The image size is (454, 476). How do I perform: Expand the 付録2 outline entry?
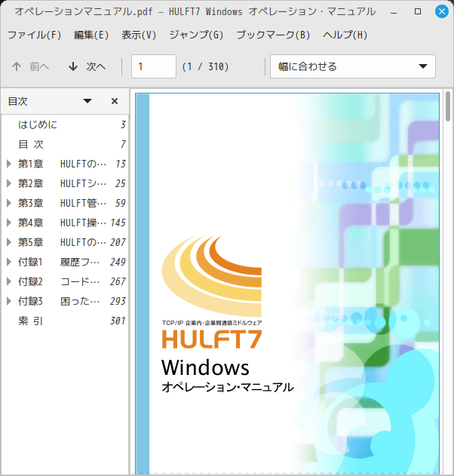pos(9,281)
